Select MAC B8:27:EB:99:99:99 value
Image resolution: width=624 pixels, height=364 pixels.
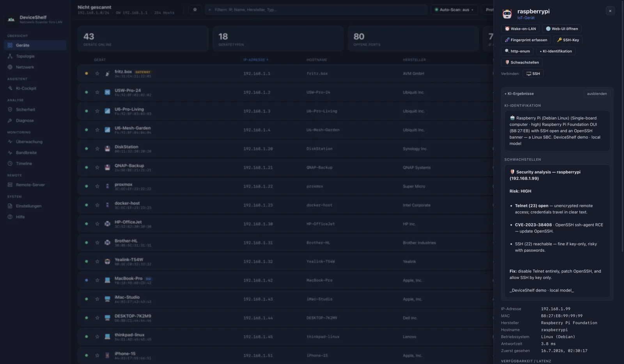[x=562, y=316]
